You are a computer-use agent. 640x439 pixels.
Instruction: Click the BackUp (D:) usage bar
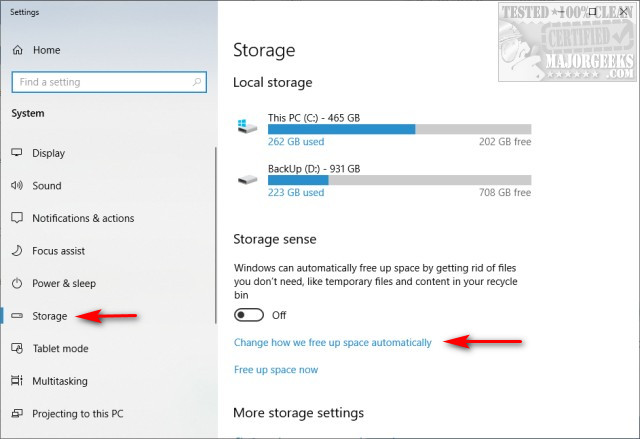tap(400, 181)
